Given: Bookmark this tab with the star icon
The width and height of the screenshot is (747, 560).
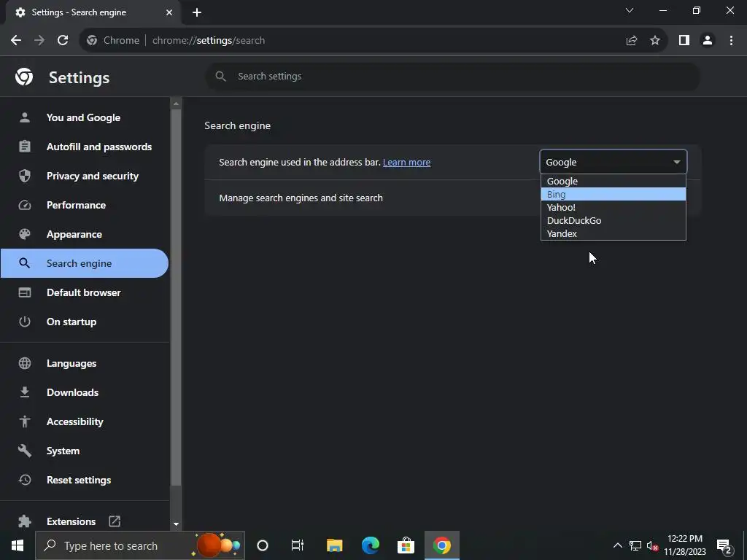Looking at the screenshot, I should (655, 41).
